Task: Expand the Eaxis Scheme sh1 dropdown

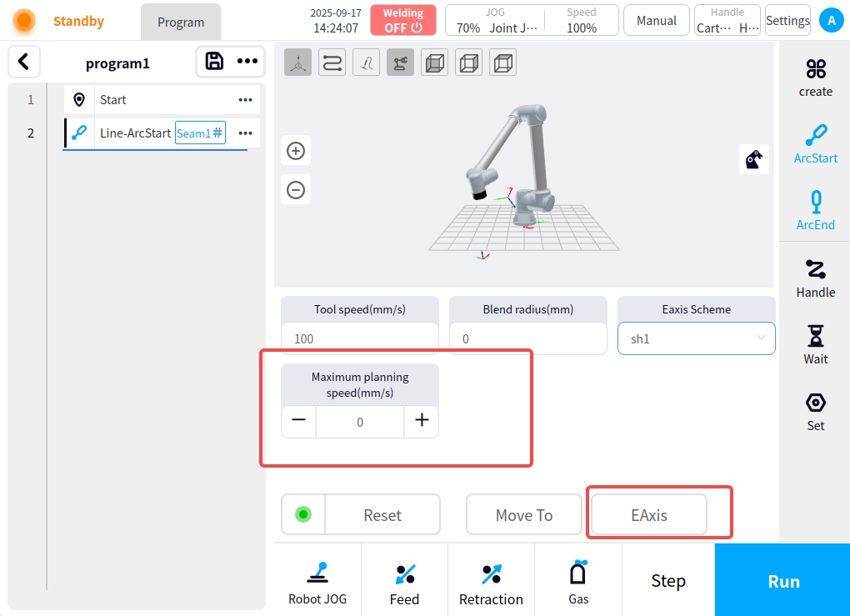Action: click(x=696, y=338)
